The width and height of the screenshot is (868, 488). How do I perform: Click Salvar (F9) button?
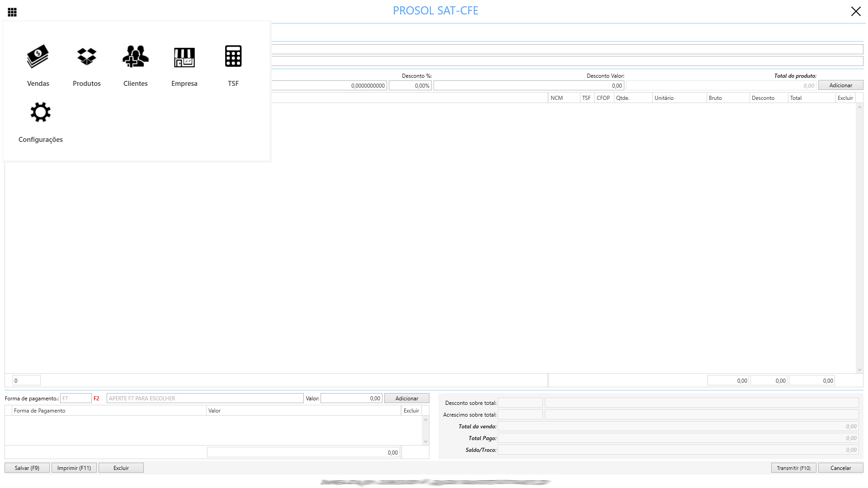click(27, 468)
